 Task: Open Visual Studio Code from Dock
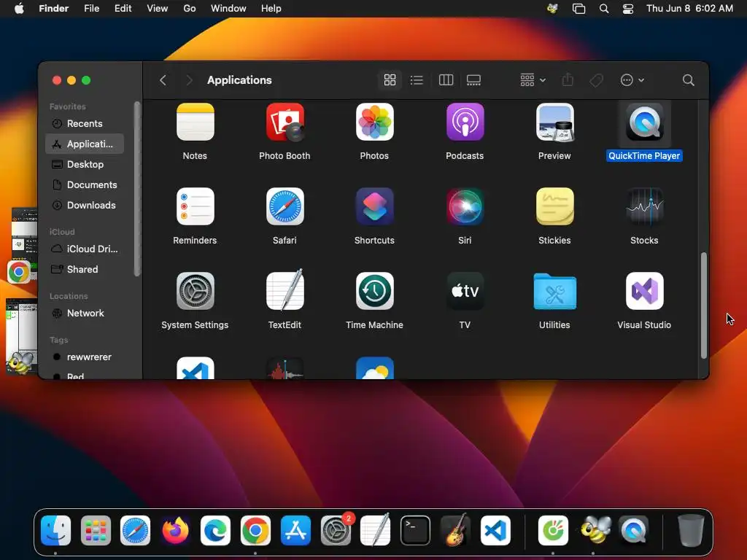point(495,530)
